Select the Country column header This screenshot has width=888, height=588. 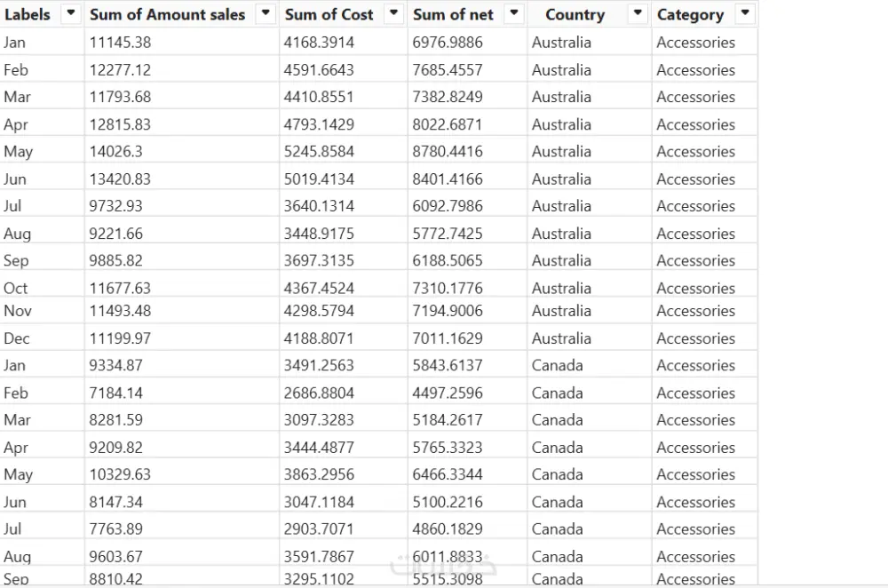pos(575,14)
